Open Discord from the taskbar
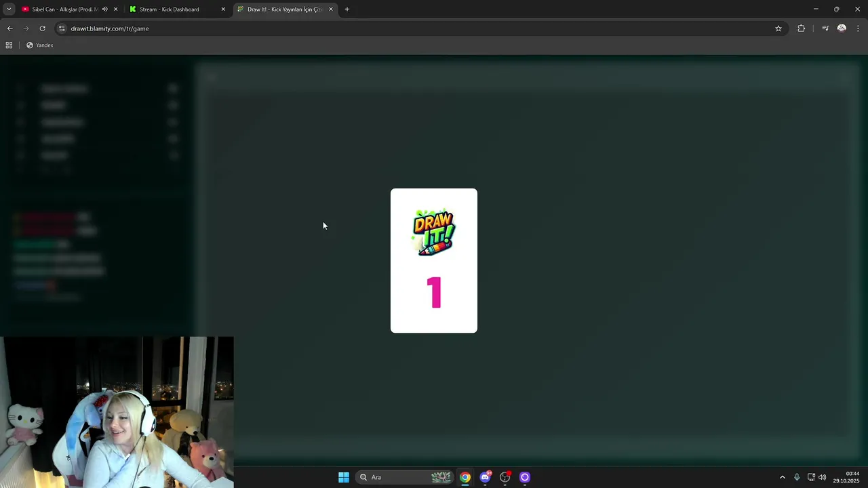 (485, 477)
